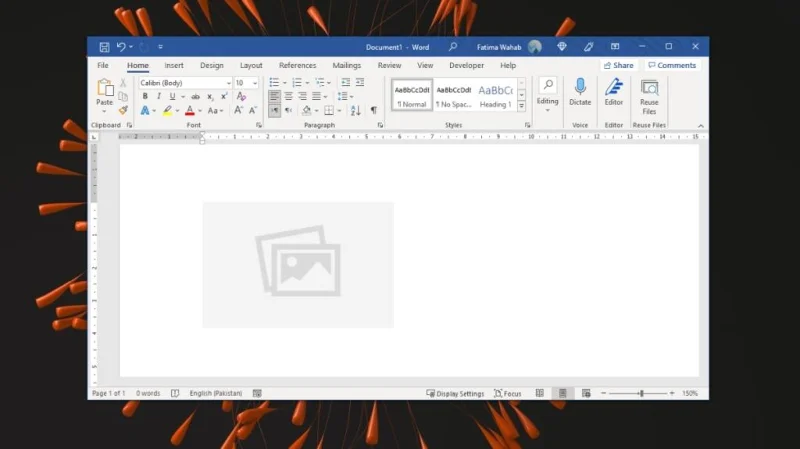Screen dimensions: 800x449
Task: Apply superscript formatting
Action: click(224, 96)
